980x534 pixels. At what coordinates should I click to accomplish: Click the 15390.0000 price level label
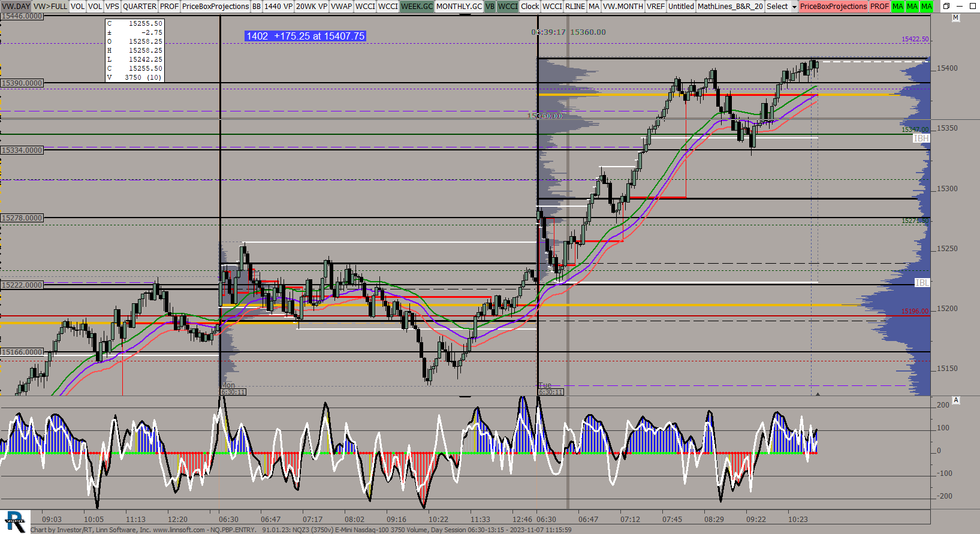(22, 83)
